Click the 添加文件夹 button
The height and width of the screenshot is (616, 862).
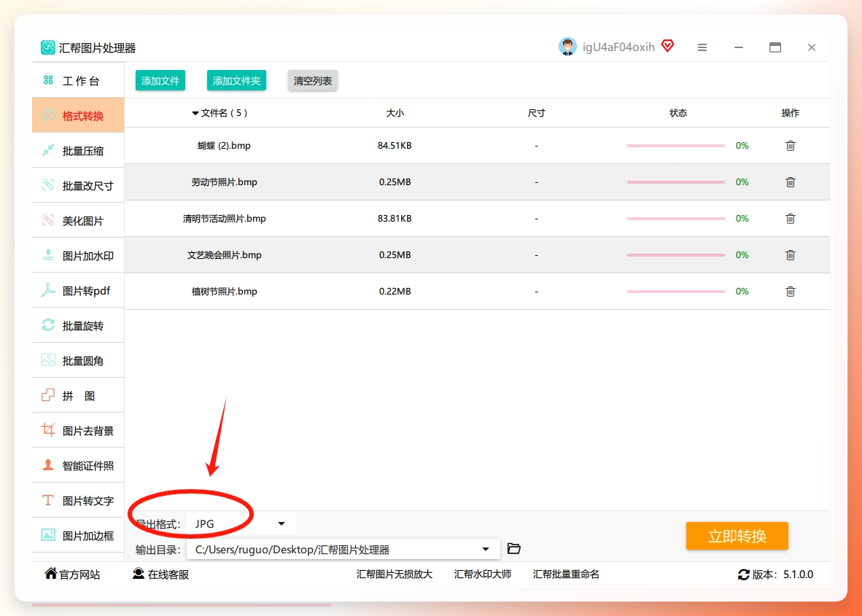tap(236, 81)
